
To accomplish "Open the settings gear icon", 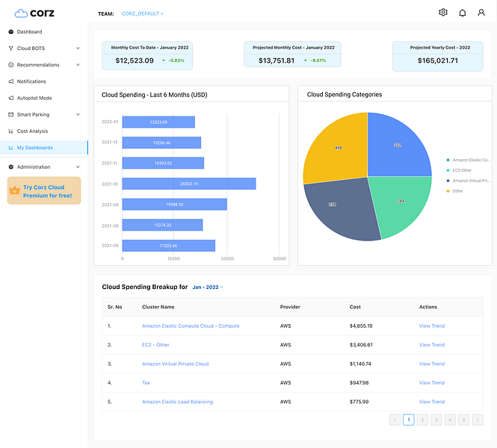I will point(442,13).
